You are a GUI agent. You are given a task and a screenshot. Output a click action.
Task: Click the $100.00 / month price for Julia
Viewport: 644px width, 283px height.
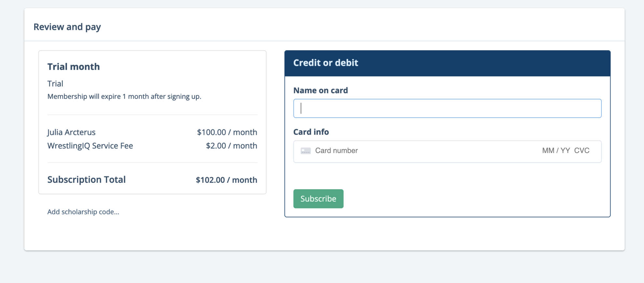coord(227,132)
